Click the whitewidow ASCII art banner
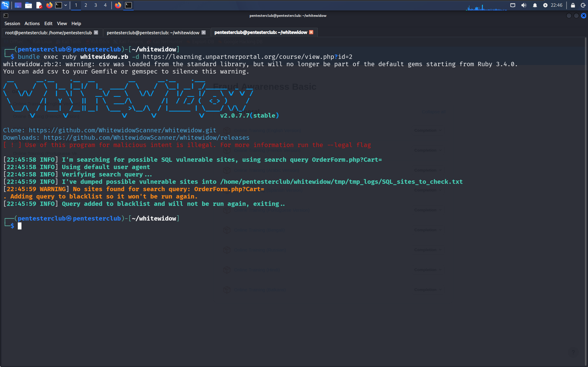588x367 pixels. pos(128,98)
